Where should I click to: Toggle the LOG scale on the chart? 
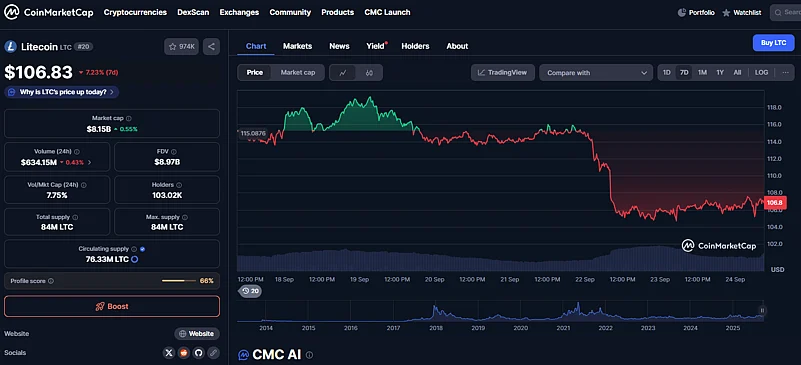coord(761,72)
